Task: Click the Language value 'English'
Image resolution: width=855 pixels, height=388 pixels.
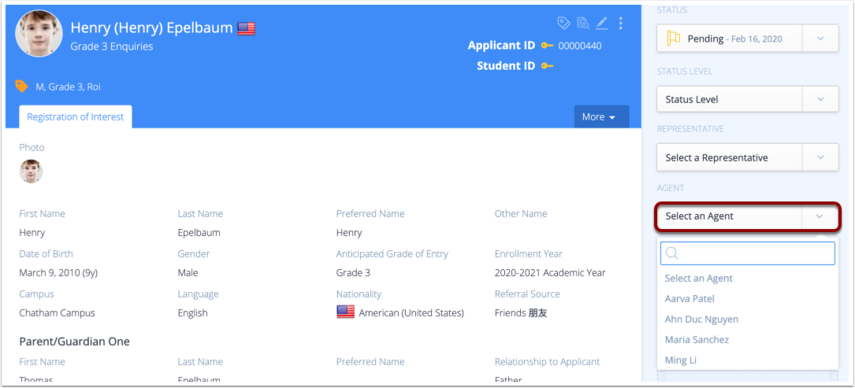Action: (192, 313)
